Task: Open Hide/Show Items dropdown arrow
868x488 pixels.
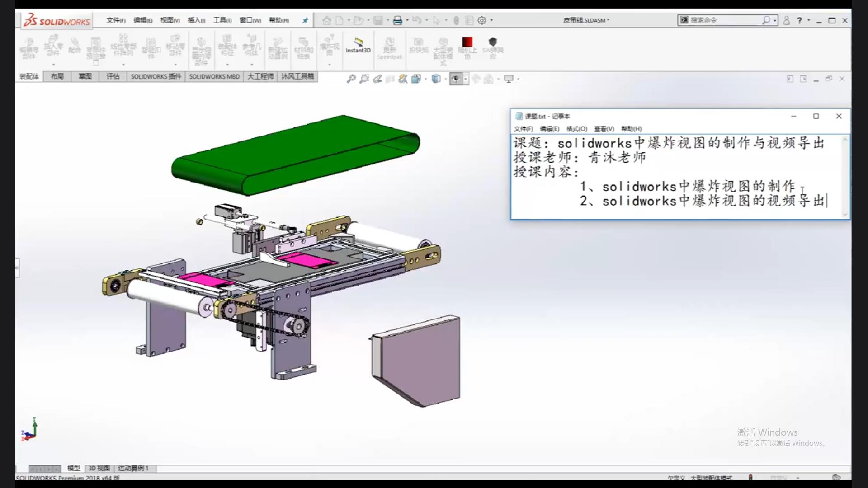Action: tap(465, 79)
